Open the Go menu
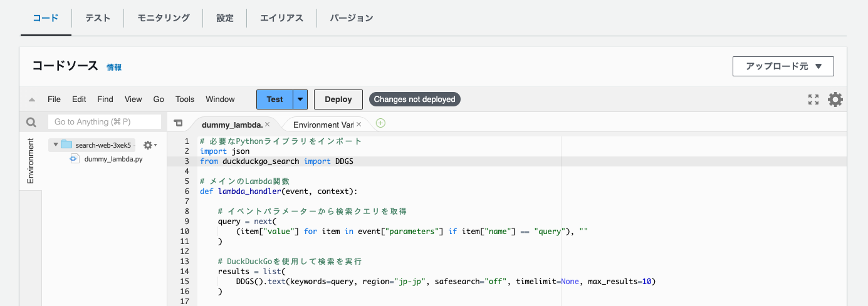This screenshot has width=868, height=306. (159, 99)
